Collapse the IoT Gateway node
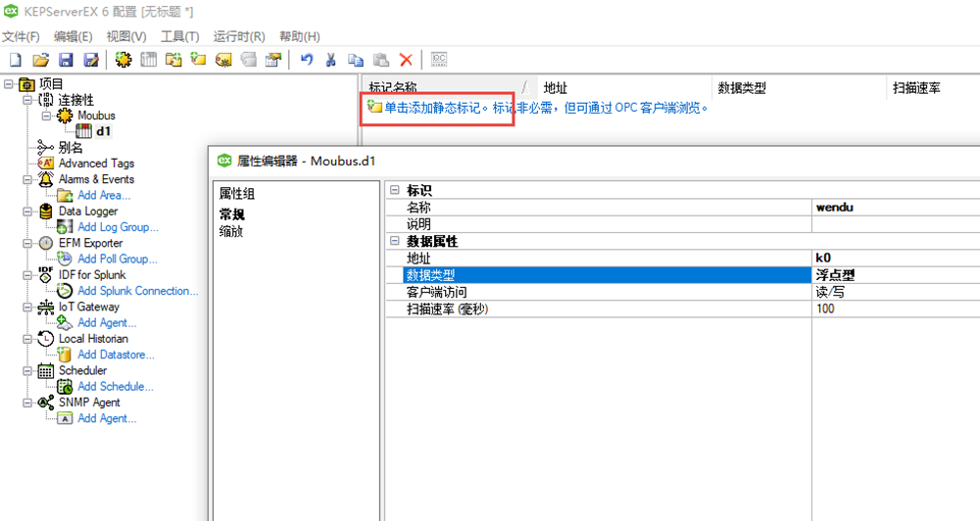The height and width of the screenshot is (521, 980). [x=27, y=307]
